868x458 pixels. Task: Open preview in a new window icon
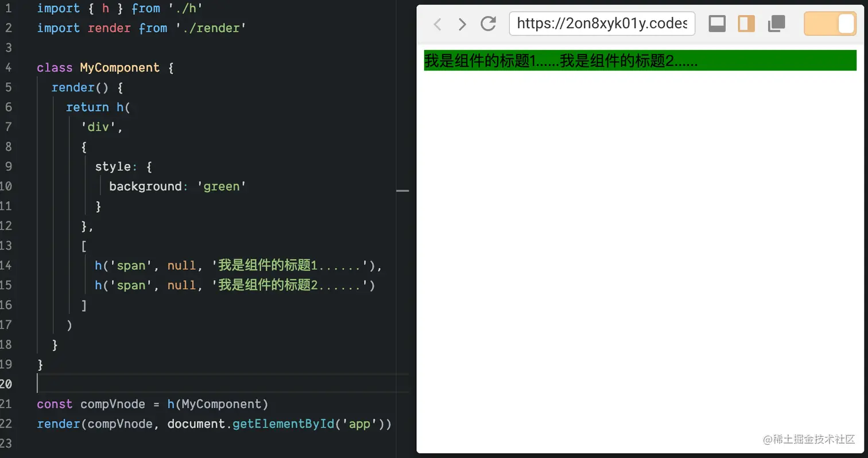point(776,24)
